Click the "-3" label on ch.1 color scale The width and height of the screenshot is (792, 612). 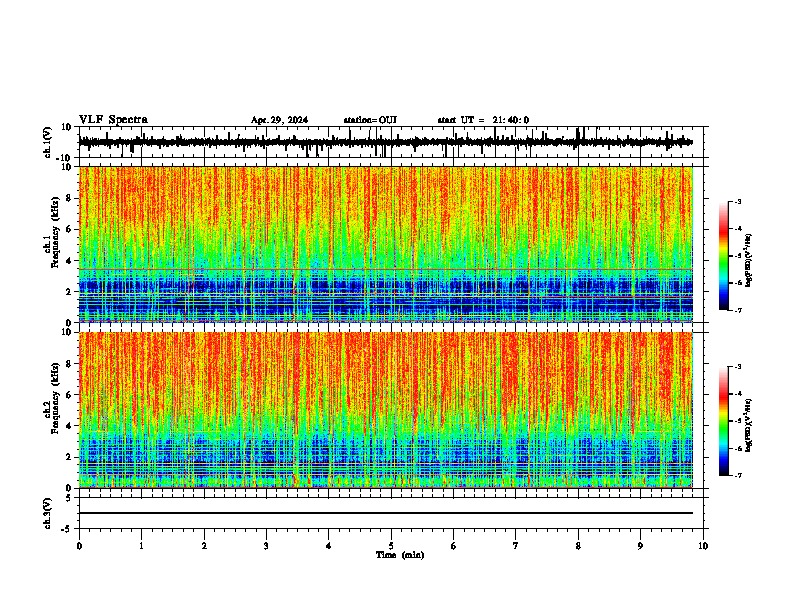(737, 201)
